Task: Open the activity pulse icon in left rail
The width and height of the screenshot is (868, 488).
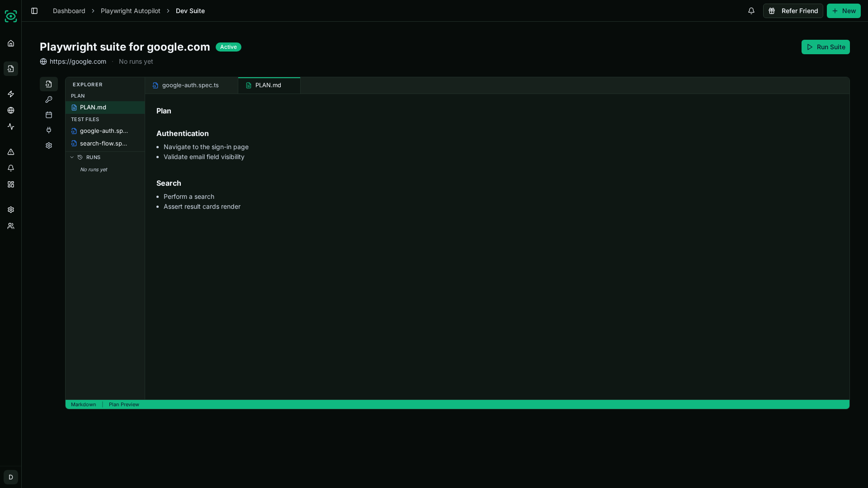Action: [11, 127]
